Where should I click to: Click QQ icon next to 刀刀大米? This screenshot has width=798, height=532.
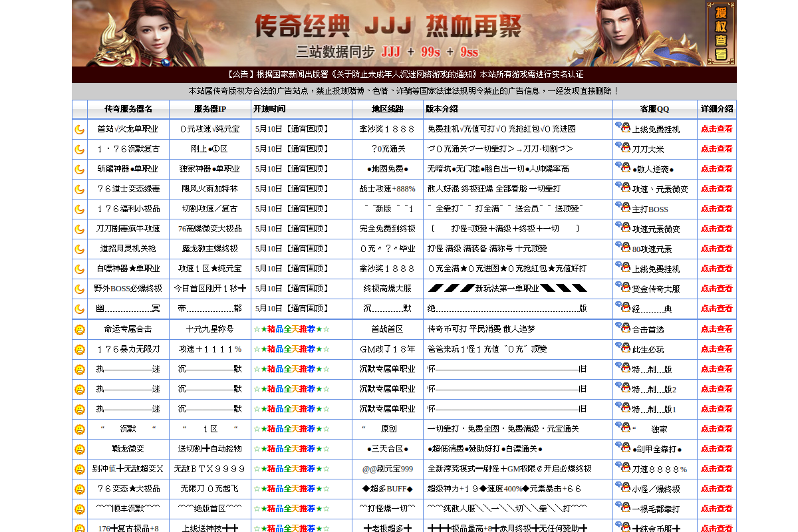click(x=622, y=148)
